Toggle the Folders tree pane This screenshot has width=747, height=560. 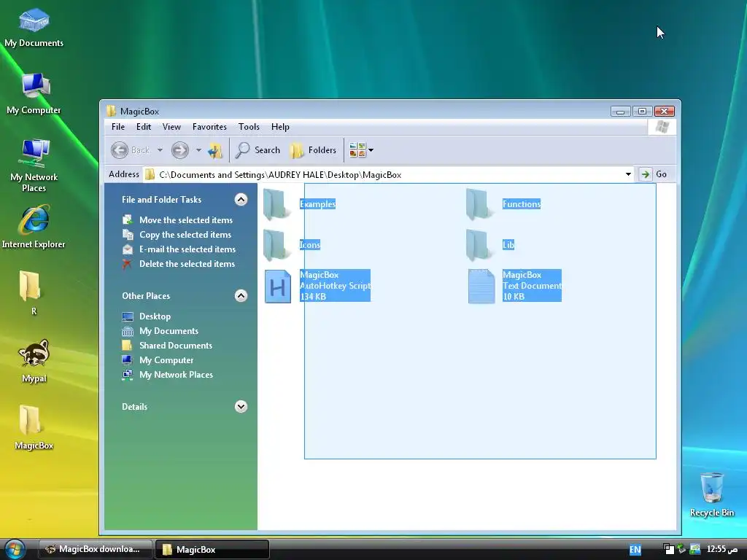313,150
